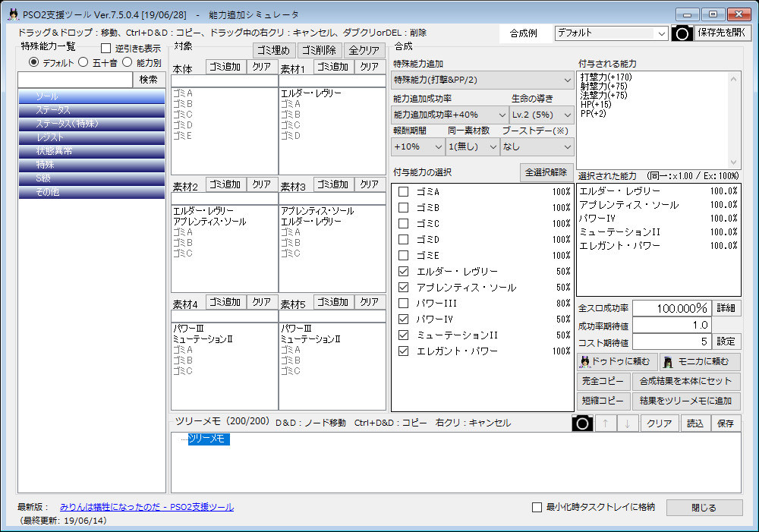Click the camera icon beside 保存先を開く
This screenshot has height=532, width=759.
click(x=682, y=33)
